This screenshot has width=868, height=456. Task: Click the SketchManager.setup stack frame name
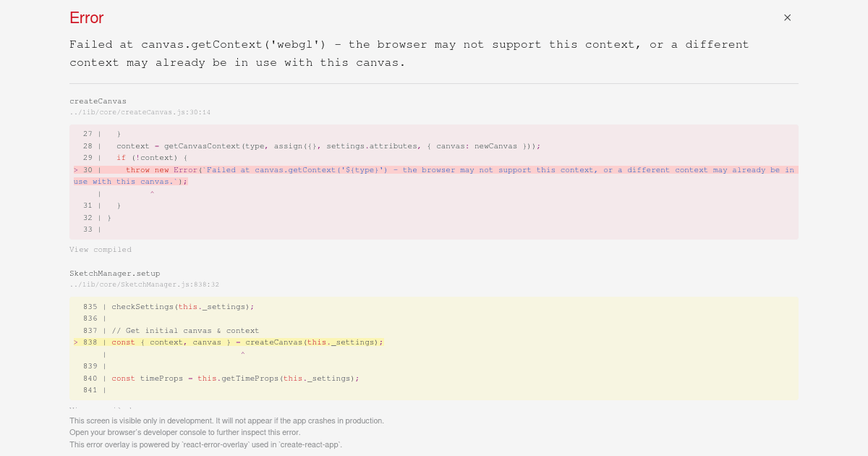point(114,274)
